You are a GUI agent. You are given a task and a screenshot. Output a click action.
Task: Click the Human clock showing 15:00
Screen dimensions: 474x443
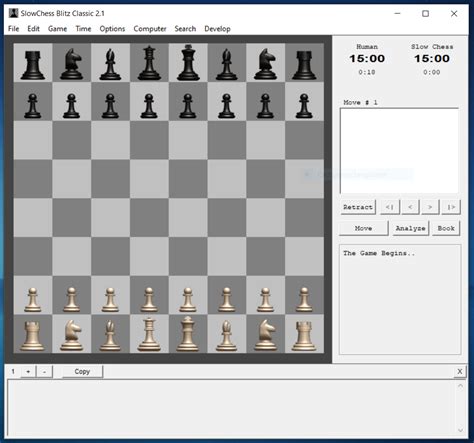pyautogui.click(x=367, y=59)
